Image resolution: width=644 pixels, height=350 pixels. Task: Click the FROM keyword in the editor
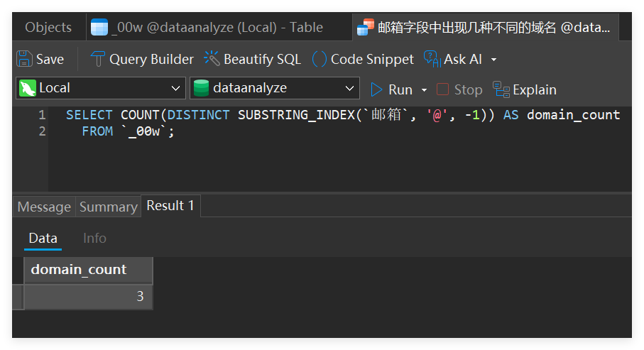(x=97, y=131)
